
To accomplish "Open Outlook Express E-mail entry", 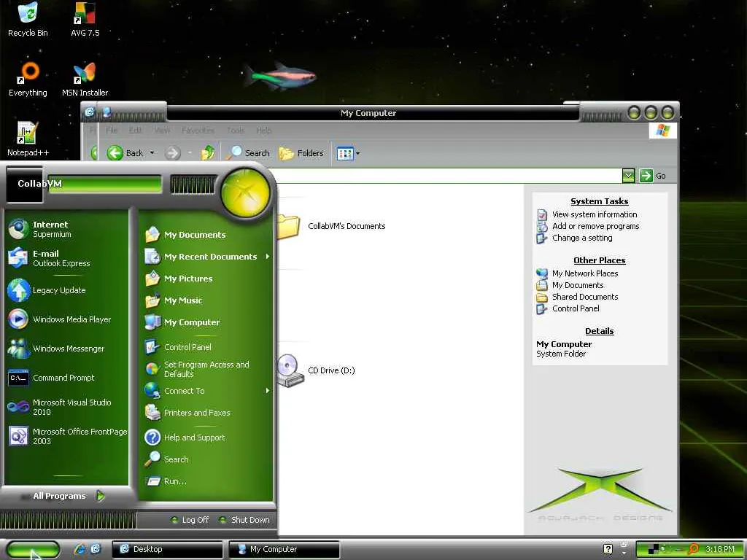I will point(66,258).
